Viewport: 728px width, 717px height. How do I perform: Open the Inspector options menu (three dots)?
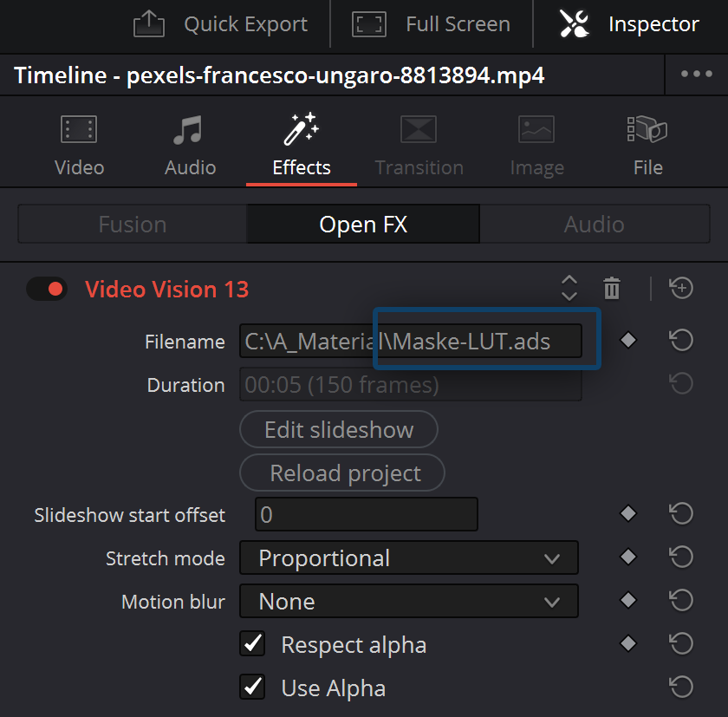[x=696, y=75]
